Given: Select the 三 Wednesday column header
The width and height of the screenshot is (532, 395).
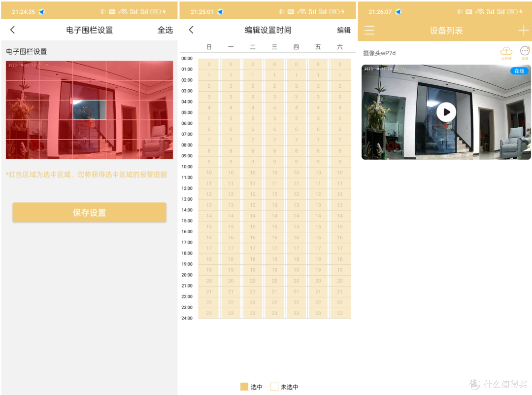Looking at the screenshot, I should click(274, 47).
